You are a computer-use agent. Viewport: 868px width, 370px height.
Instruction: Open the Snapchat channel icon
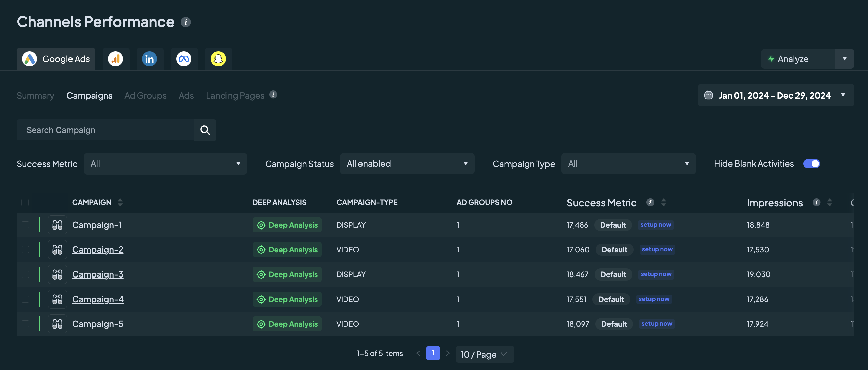(219, 59)
